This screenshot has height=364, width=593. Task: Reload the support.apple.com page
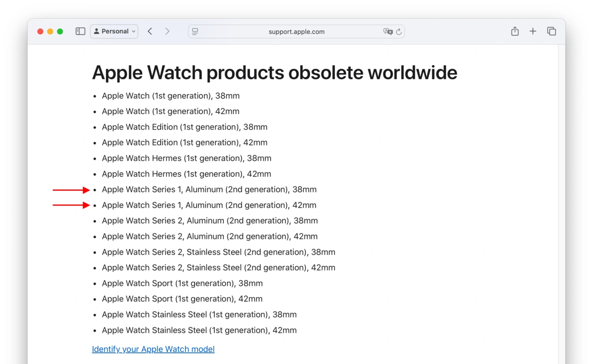[399, 31]
